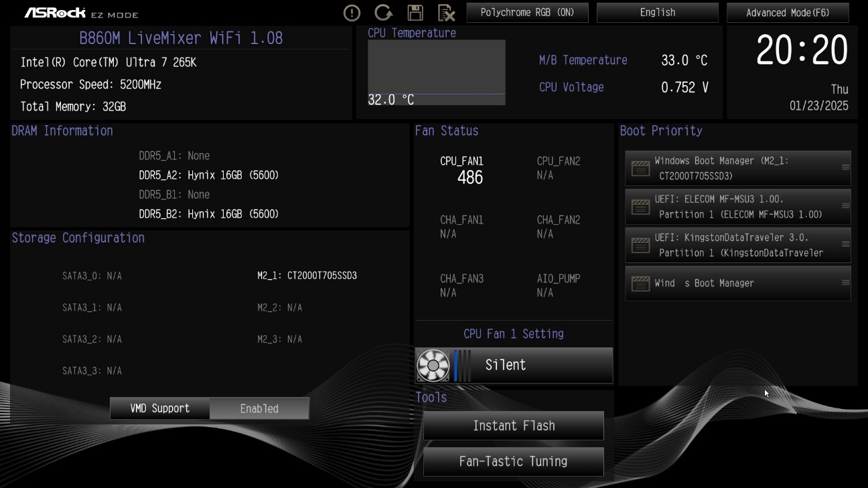Select DDR5_A2: Hynix 16GB (5600)
The width and height of the screenshot is (868, 488).
tap(209, 175)
